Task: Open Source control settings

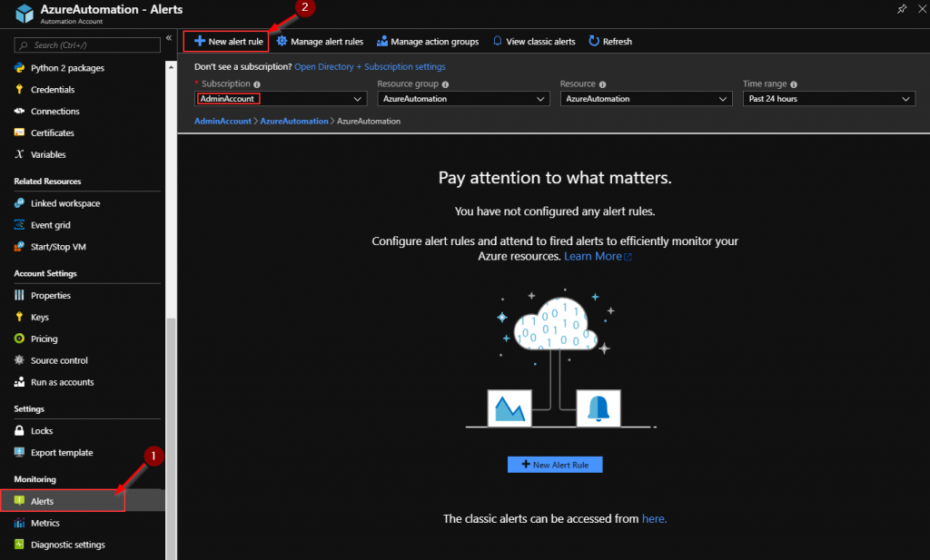Action: (x=58, y=360)
